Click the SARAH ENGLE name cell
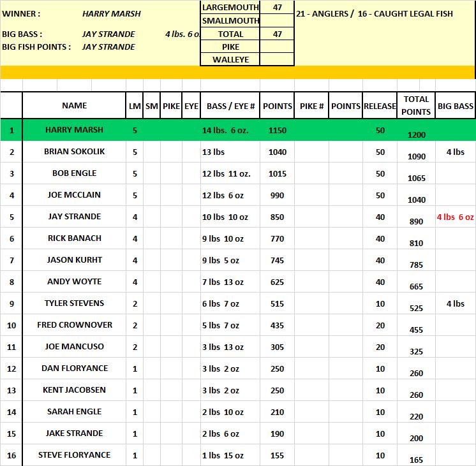This screenshot has height=466, width=476. pyautogui.click(x=75, y=412)
